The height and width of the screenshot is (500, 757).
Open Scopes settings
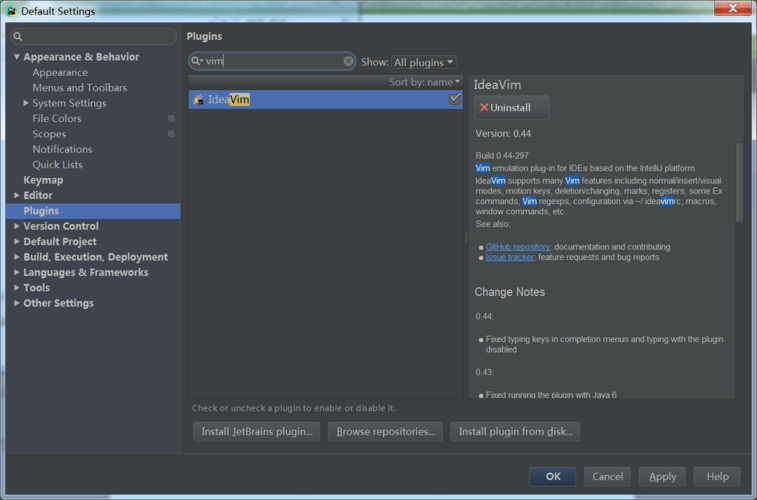(x=49, y=134)
